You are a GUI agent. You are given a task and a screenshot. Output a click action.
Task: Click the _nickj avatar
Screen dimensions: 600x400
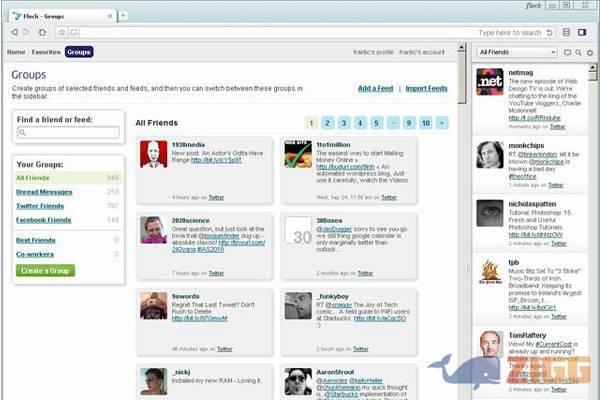(x=153, y=382)
